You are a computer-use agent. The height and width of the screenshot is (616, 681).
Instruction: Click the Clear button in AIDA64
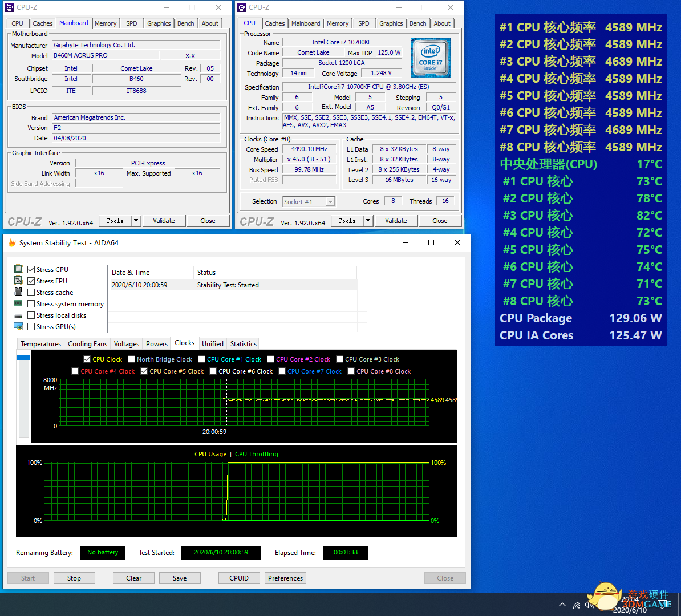[x=134, y=578]
